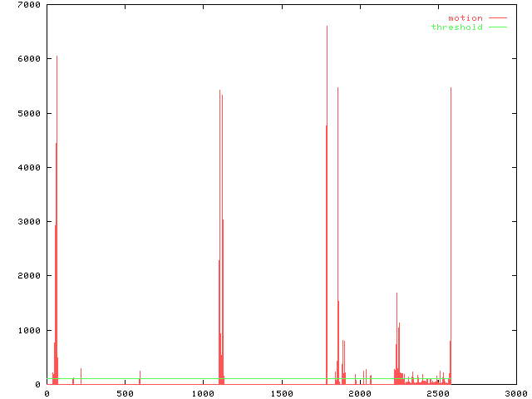Screen dimensions: 532x399
Task: Select the red motion legend line sample
Action: [x=497, y=18]
